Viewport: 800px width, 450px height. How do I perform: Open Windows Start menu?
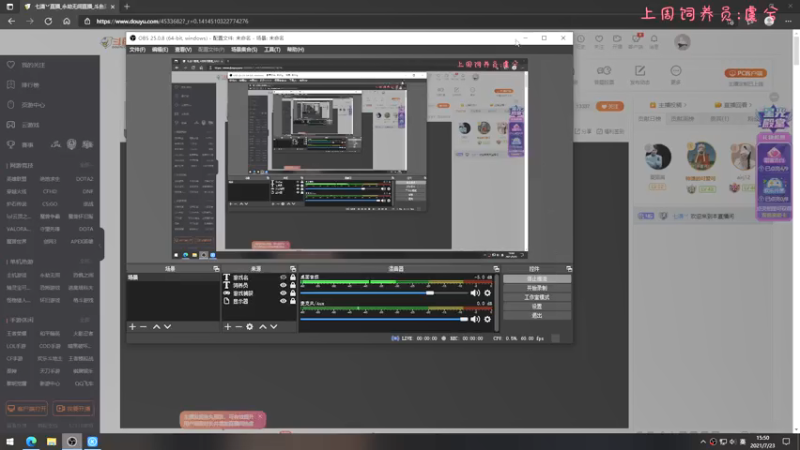10,441
